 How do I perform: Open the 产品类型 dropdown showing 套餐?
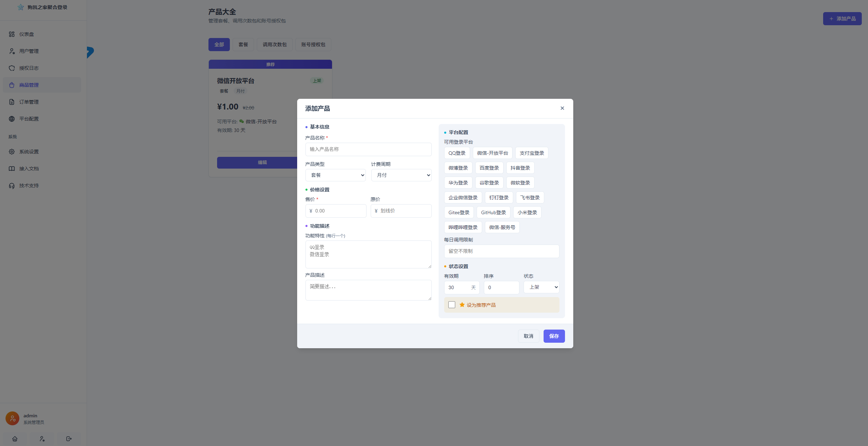335,175
